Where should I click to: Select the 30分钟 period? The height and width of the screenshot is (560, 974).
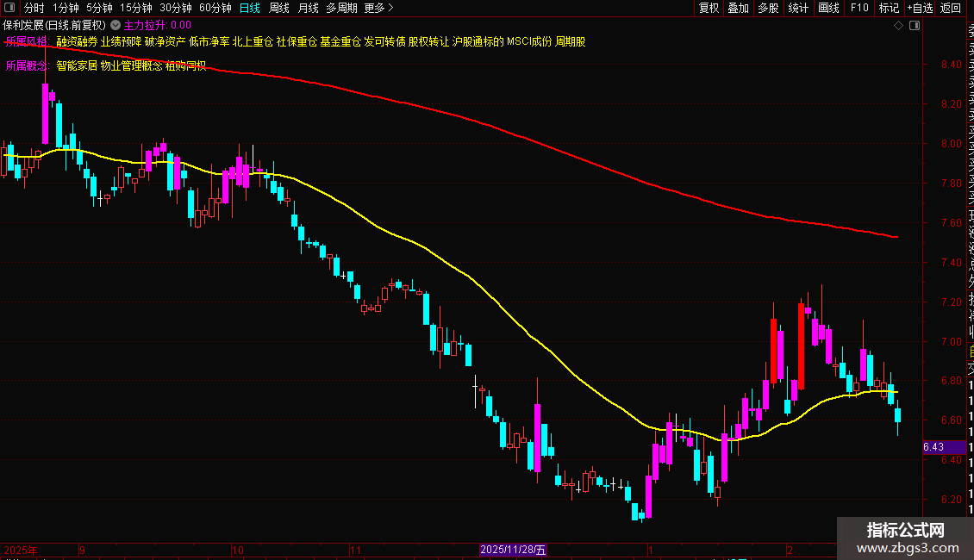click(176, 8)
